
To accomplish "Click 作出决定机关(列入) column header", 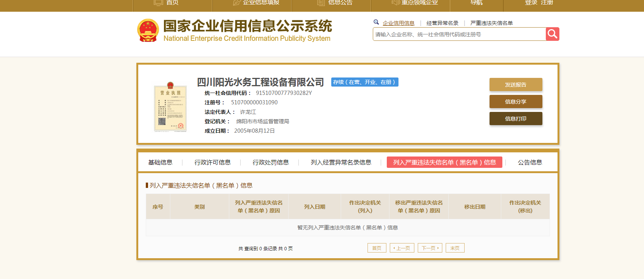I will 365,207.
